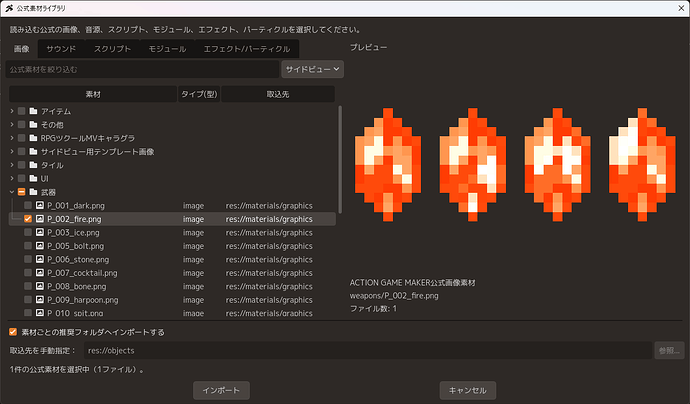Toggle 素材ごとの推奨フォルダへインポートする checkbox
Image resolution: width=690 pixels, height=404 pixels.
tap(13, 332)
